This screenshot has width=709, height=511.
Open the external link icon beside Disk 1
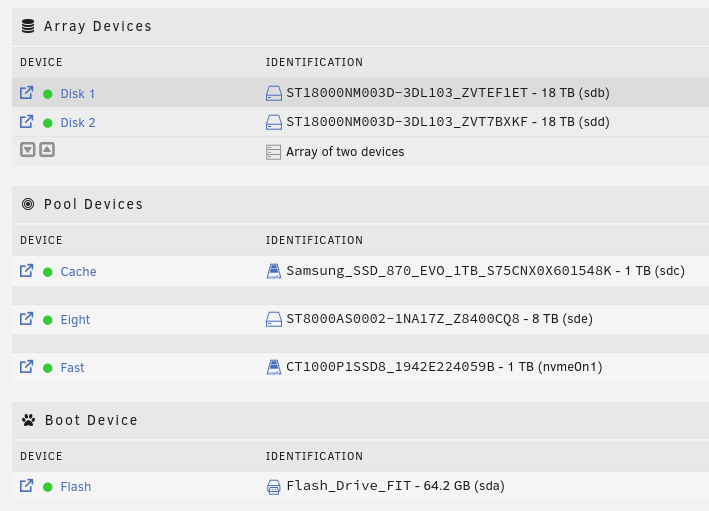pos(26,93)
